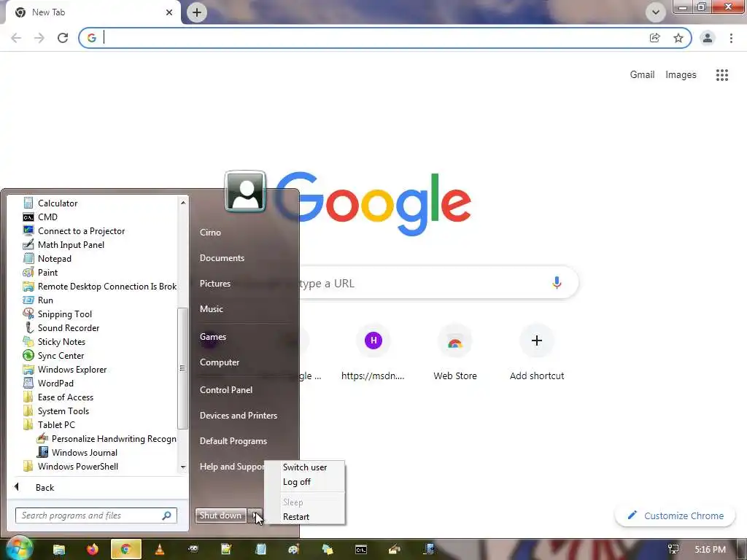Open Devices and Printers
747x560 pixels.
(239, 416)
